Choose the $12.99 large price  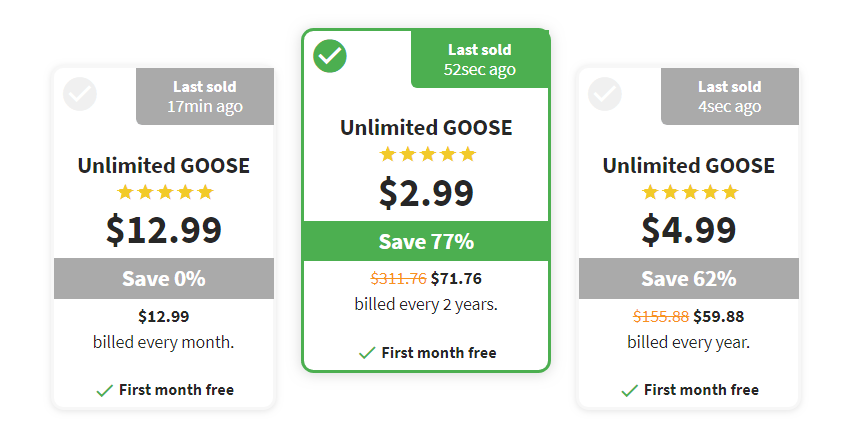(164, 230)
